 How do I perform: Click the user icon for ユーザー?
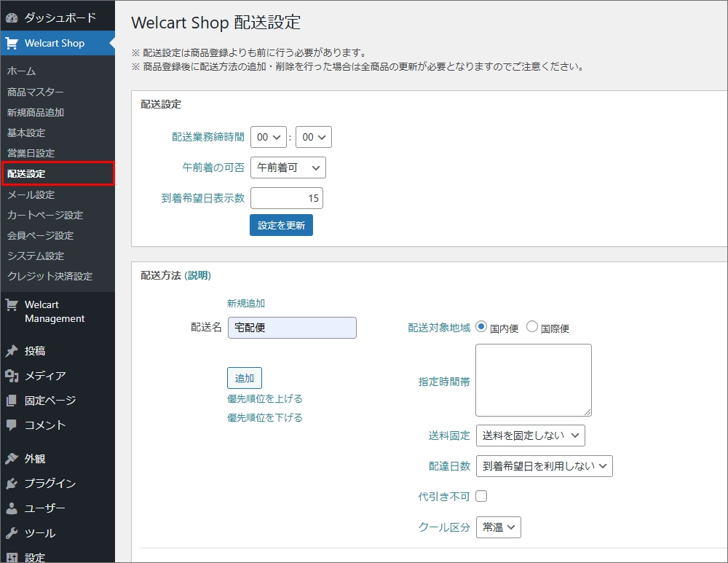tap(12, 508)
